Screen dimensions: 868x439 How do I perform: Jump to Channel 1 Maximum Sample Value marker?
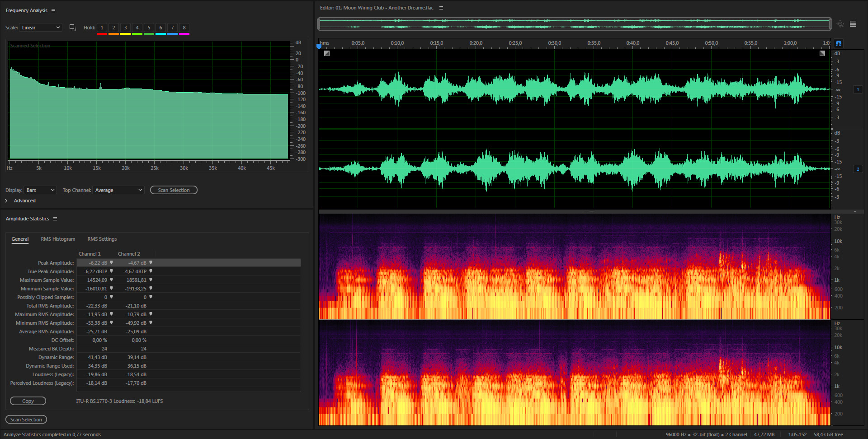pyautogui.click(x=111, y=280)
